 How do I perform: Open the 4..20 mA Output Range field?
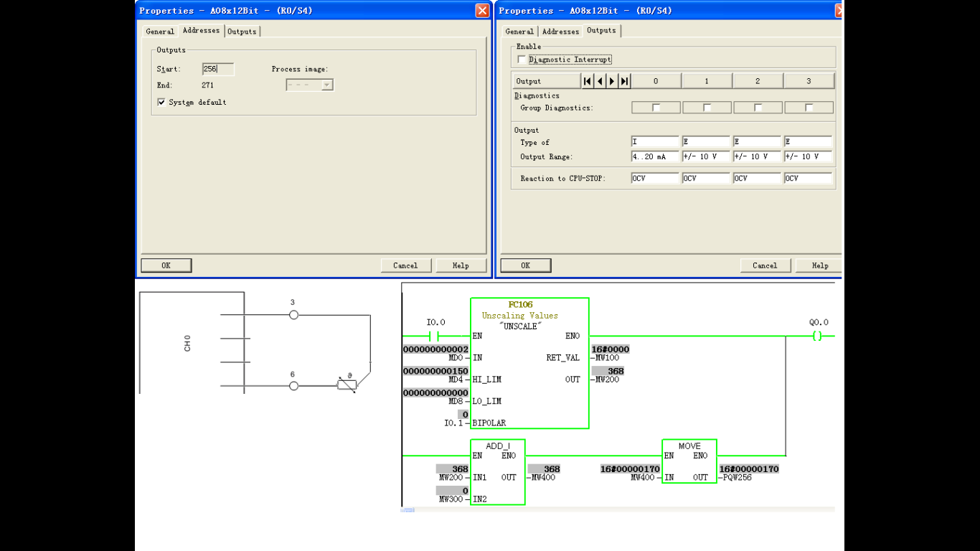[x=655, y=156]
